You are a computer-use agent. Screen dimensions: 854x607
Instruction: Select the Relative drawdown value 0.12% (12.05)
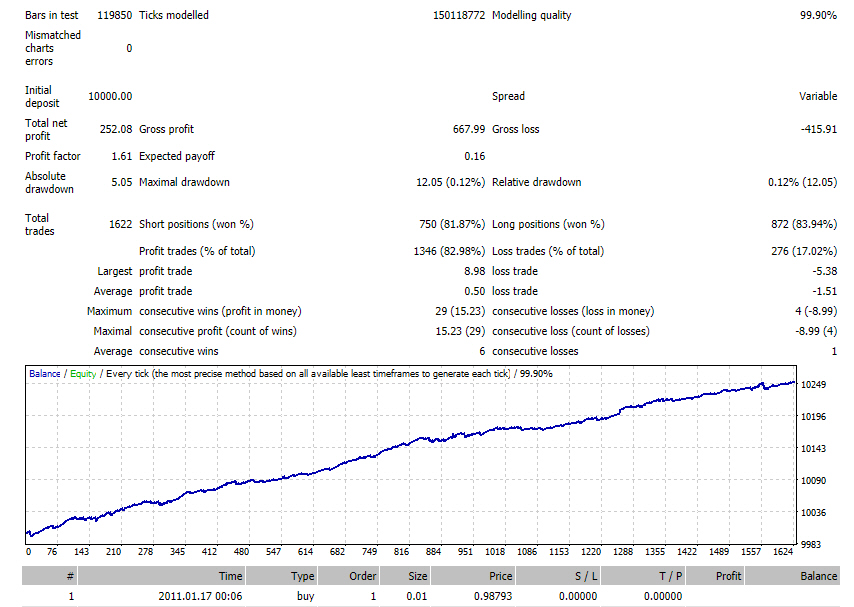802,183
